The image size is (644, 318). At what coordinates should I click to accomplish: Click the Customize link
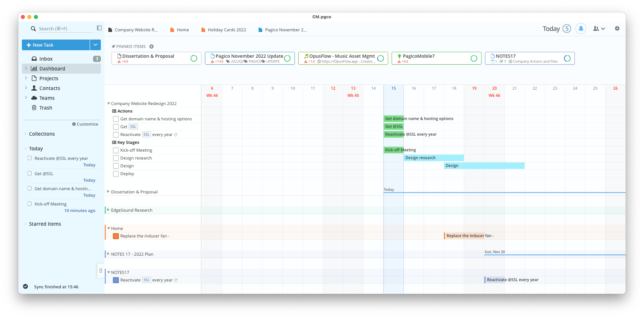tap(85, 124)
